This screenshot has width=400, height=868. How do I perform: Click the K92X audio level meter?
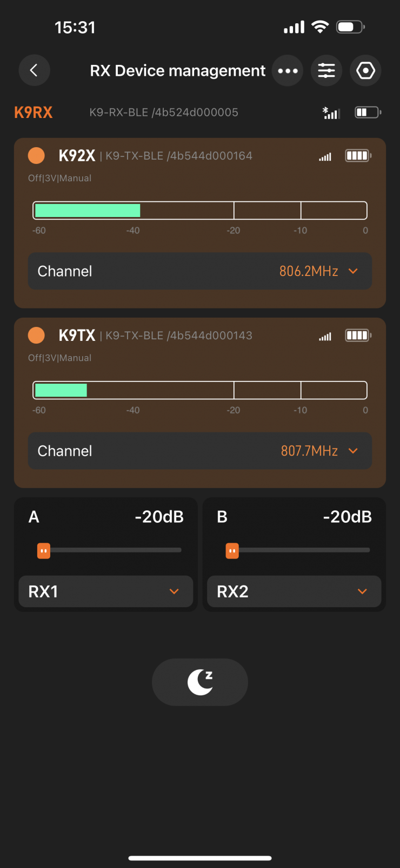pyautogui.click(x=200, y=211)
